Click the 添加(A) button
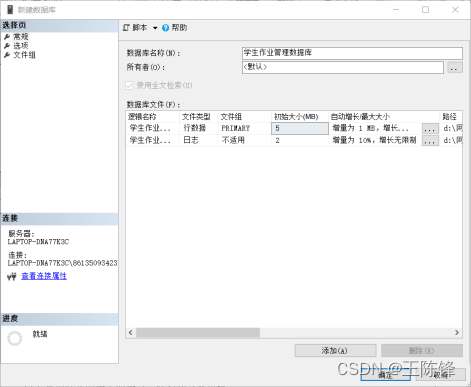The width and height of the screenshot is (471, 387). coord(335,351)
